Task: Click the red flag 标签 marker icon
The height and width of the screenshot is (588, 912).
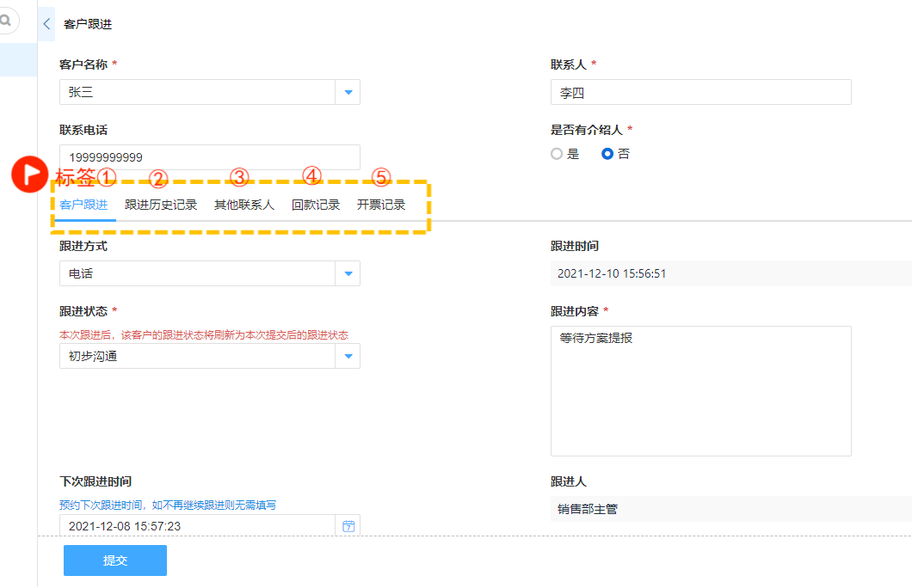Action: 32,174
